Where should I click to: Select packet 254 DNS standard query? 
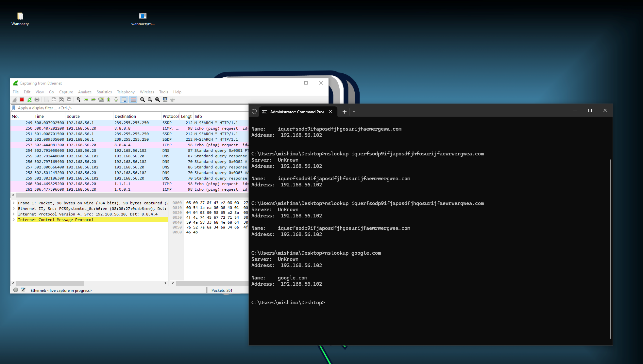click(x=130, y=150)
